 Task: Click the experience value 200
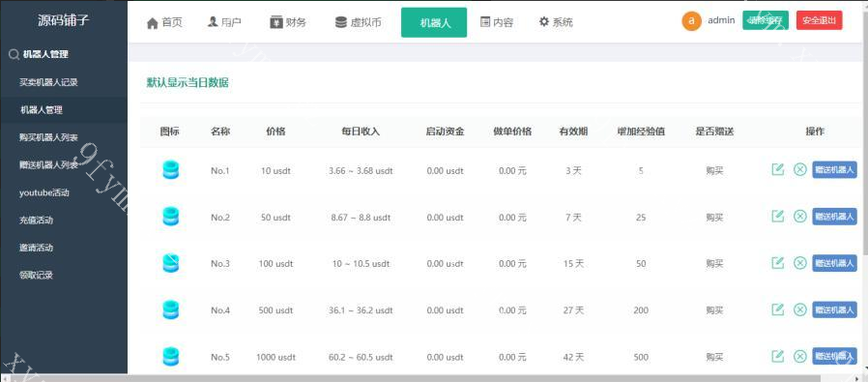pyautogui.click(x=641, y=310)
